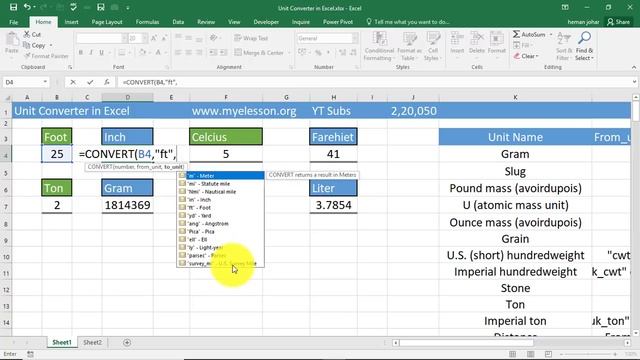The width and height of the screenshot is (640, 360).
Task: Open Customize Quick Access Toolbar menu
Action: click(128, 8)
